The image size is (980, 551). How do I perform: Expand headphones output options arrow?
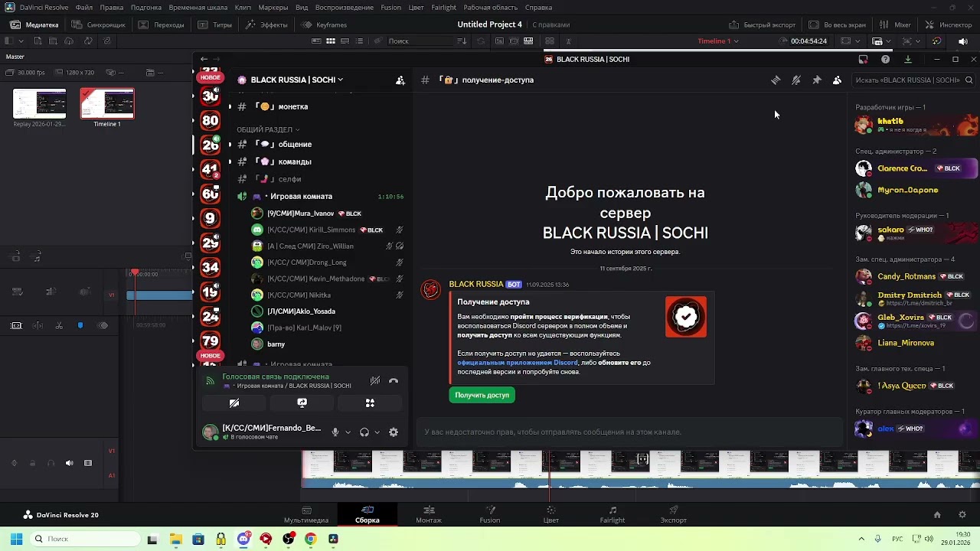377,432
